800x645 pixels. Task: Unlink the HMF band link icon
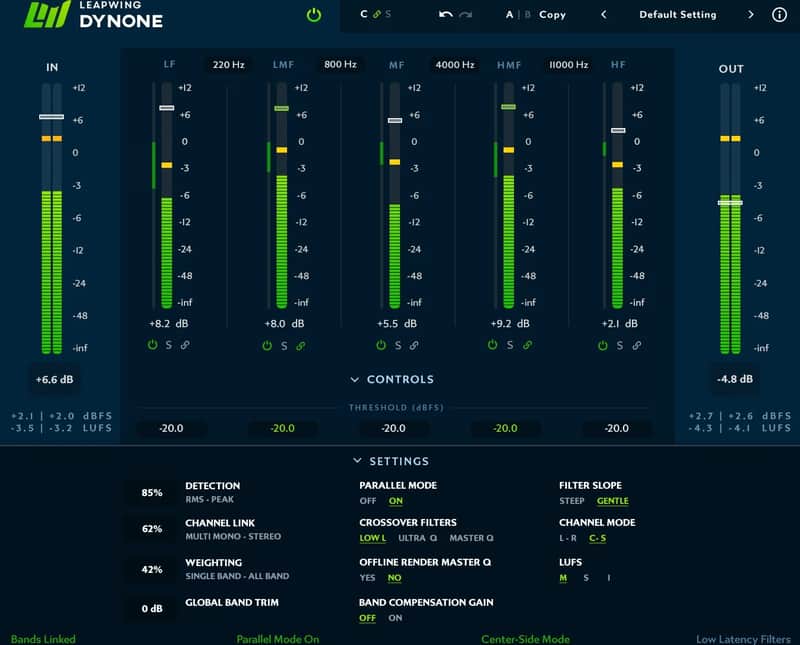coord(528,345)
